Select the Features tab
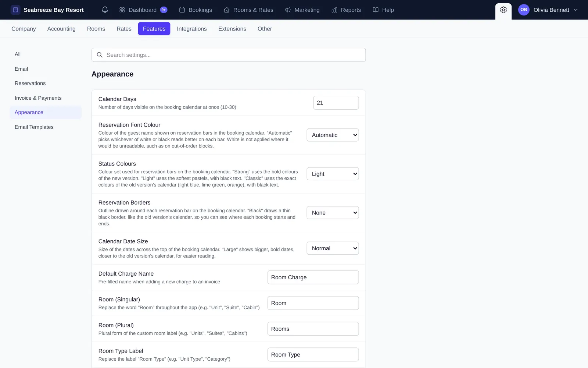Viewport: 588px width, 368px height. point(154,29)
